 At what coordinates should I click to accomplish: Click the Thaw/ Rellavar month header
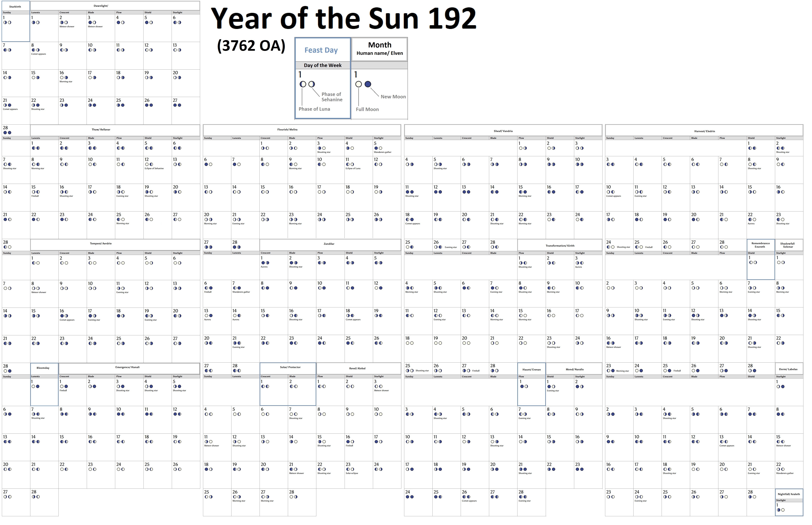101,130
